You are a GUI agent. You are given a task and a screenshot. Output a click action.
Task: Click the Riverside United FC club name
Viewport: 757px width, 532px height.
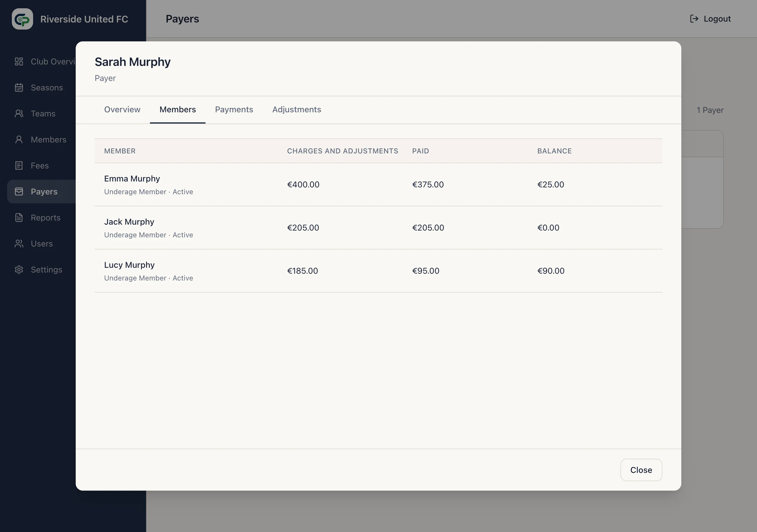(84, 19)
